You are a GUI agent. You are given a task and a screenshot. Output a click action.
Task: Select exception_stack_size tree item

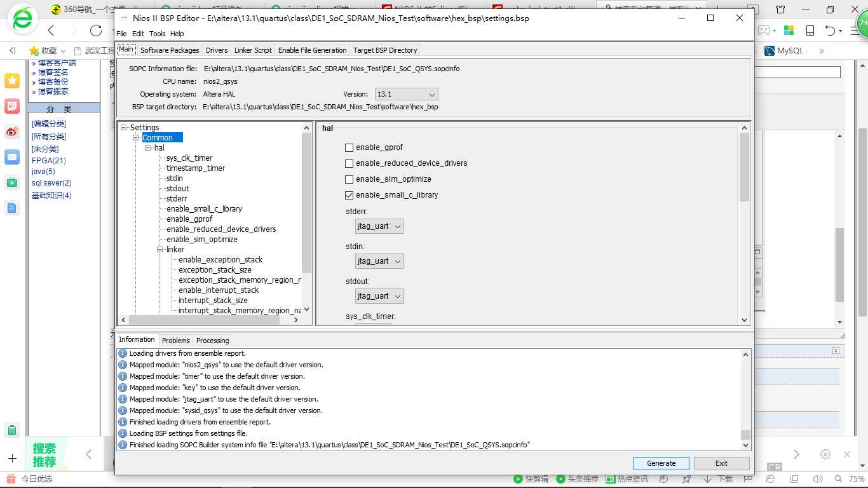(215, 270)
